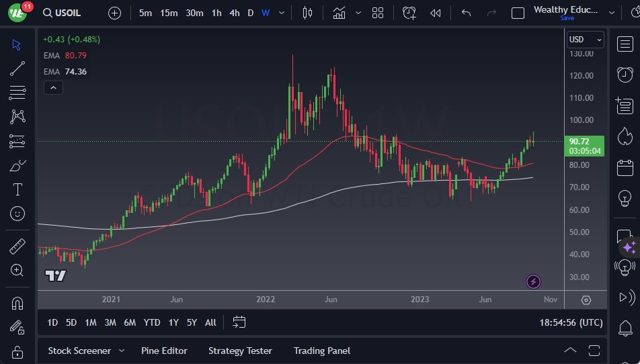Select the trend line drawing tool
640x364 pixels.
(x=17, y=69)
